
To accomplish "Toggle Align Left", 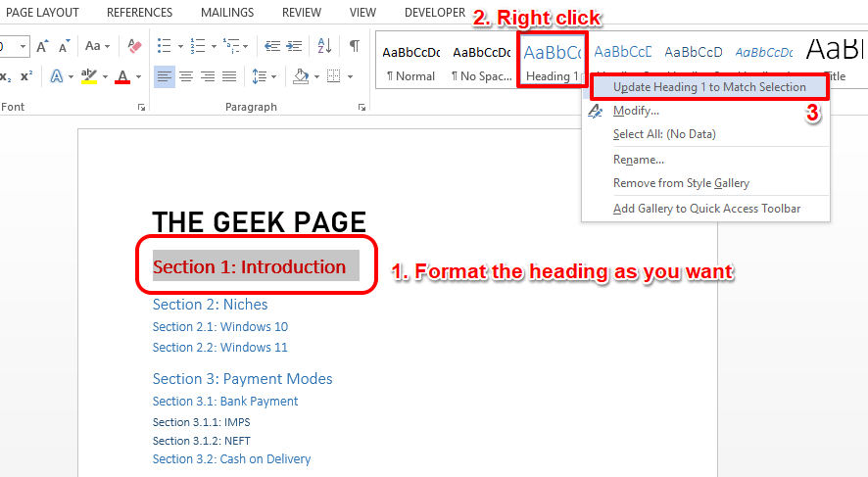I will (x=165, y=76).
